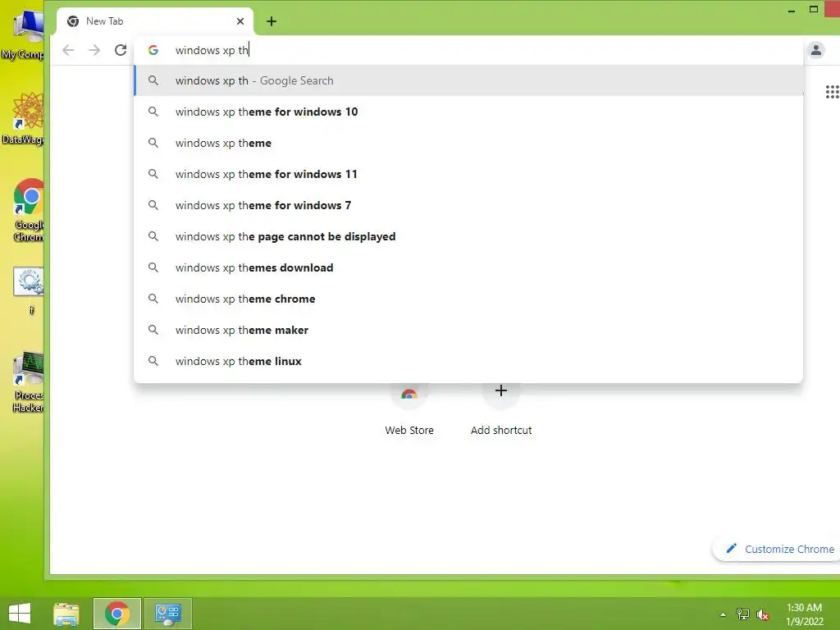Select the Google Chrome desktop shortcut
840x630 pixels.
pyautogui.click(x=27, y=210)
